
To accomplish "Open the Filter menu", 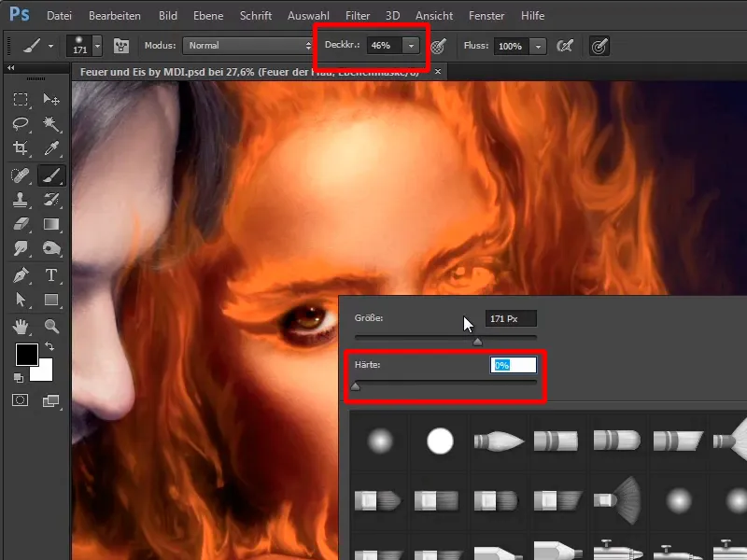I will point(358,16).
